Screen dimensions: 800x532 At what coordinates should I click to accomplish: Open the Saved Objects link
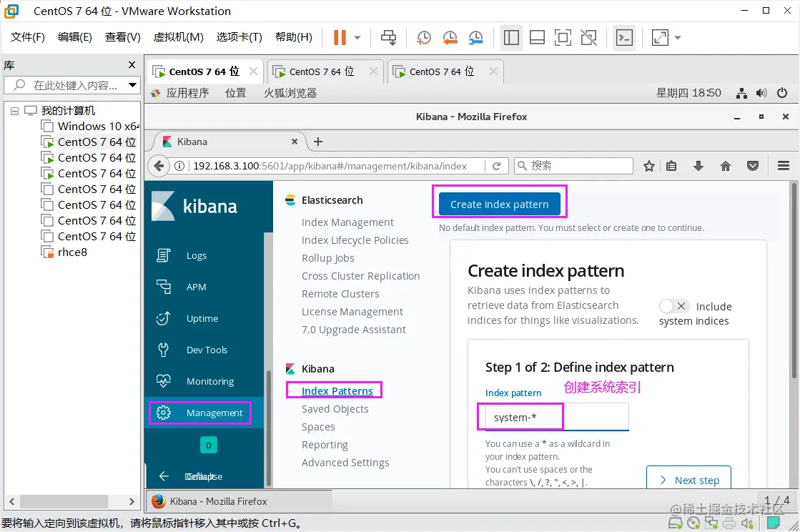click(335, 409)
